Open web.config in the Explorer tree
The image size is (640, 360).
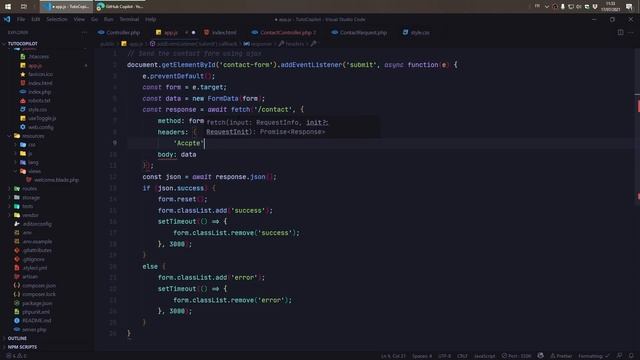coord(40,127)
